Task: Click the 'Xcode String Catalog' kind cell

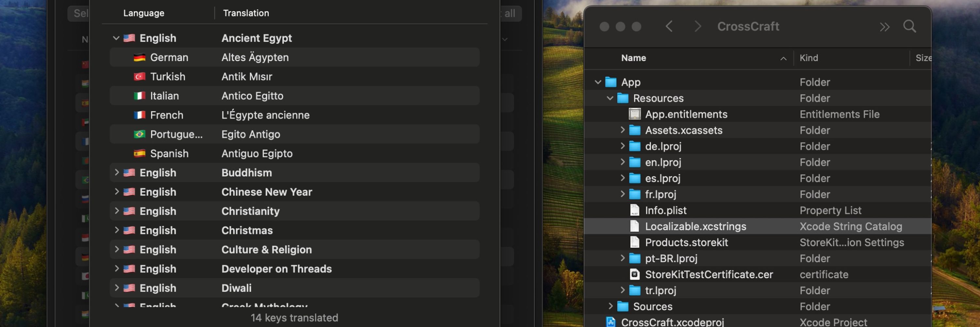Action: click(851, 227)
